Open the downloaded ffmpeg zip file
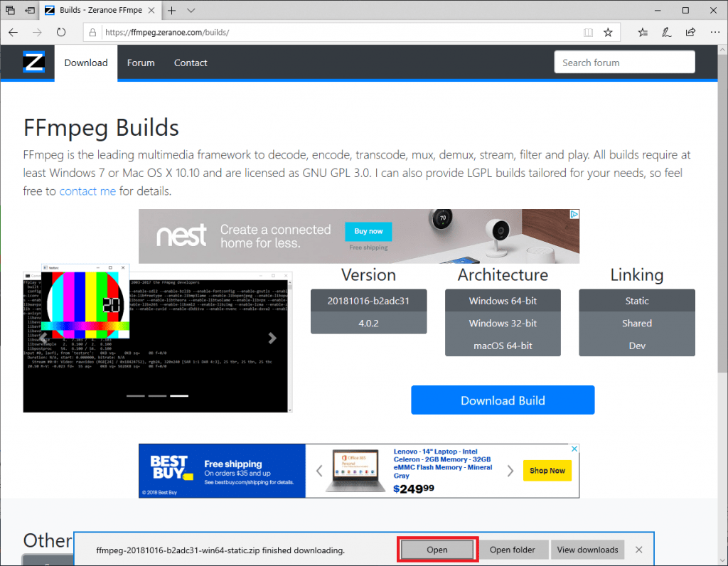This screenshot has height=566, width=728. 437,550
